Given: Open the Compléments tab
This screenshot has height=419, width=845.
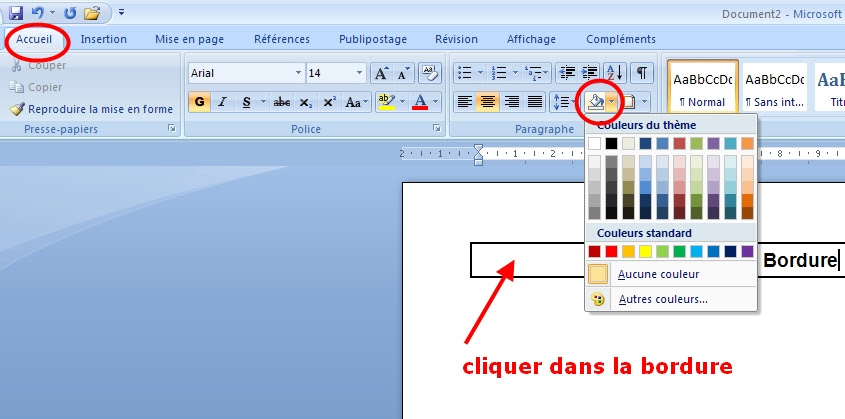Looking at the screenshot, I should pyautogui.click(x=621, y=39).
